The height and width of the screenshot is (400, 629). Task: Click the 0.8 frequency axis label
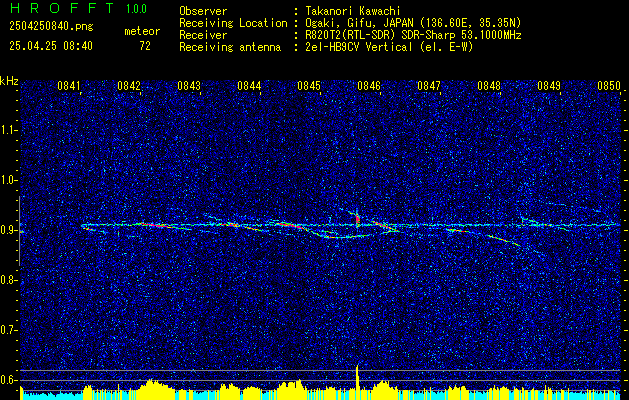[x=8, y=280]
